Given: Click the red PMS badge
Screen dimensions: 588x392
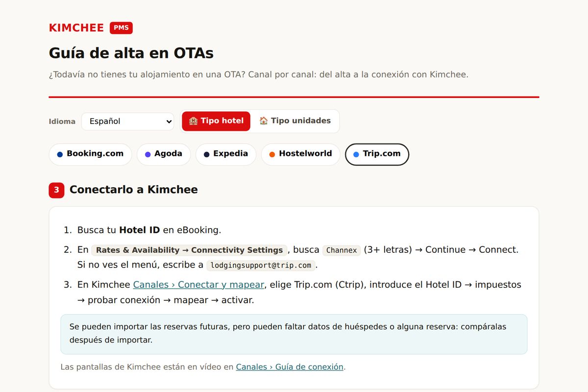Looking at the screenshot, I should click(x=121, y=28).
